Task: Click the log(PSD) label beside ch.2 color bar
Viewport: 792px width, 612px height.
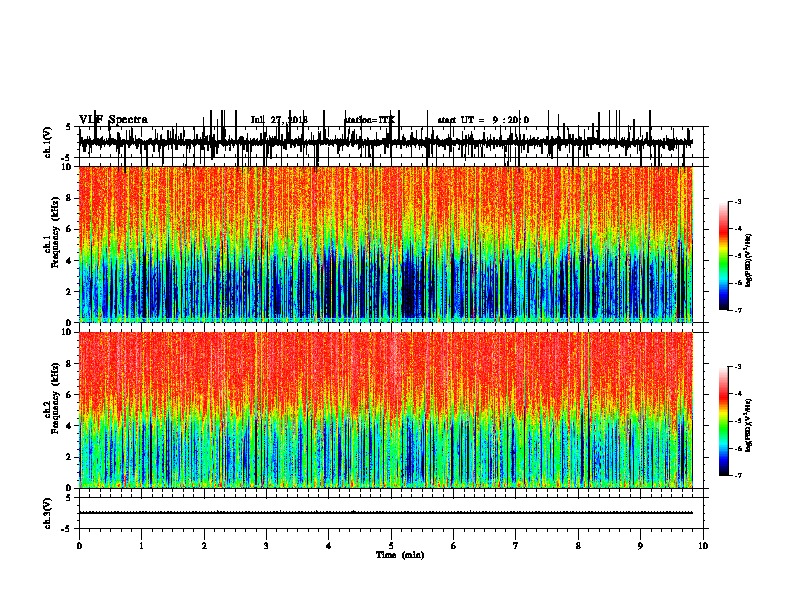Action: pyautogui.click(x=748, y=425)
